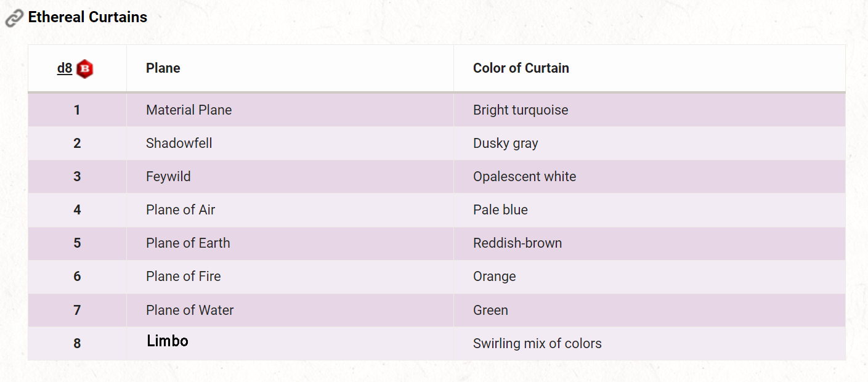The width and height of the screenshot is (868, 382).
Task: Select the Plane of Fire cell
Action: click(183, 277)
